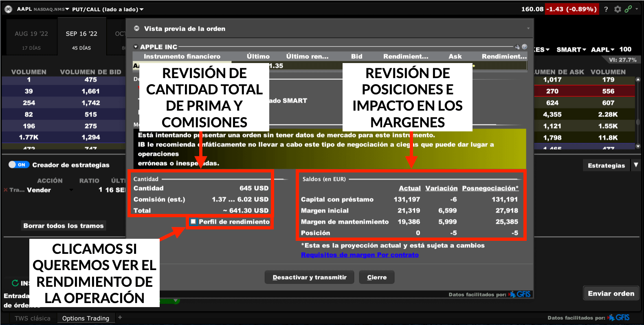Click the green refresh icon near Entrada de órdenes
This screenshot has width=644, height=325.
[15, 283]
